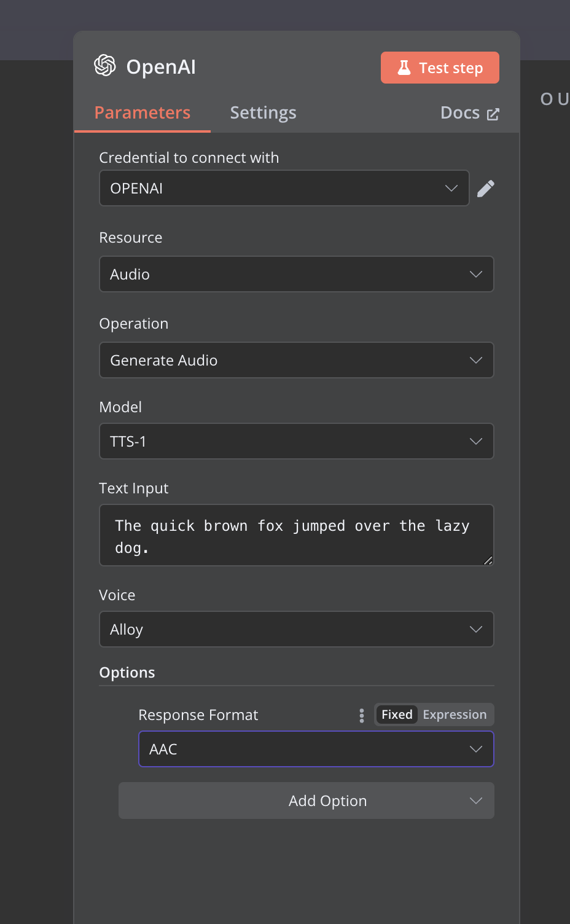
Task: Click the flask icon on Test step
Action: [404, 68]
